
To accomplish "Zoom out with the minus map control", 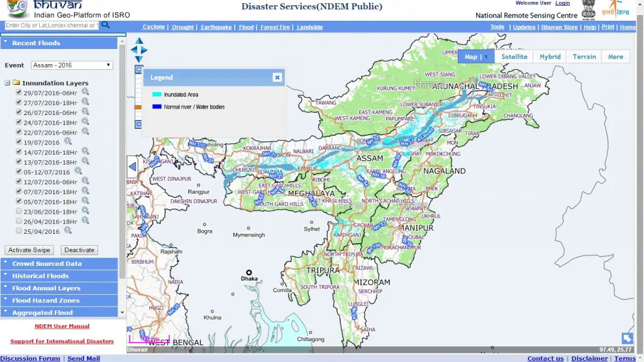I will [x=138, y=124].
